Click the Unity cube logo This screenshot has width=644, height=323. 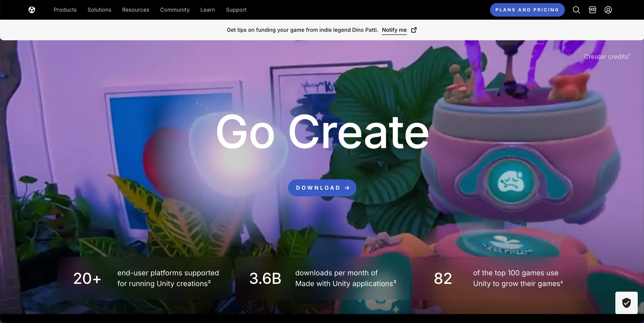tap(32, 10)
